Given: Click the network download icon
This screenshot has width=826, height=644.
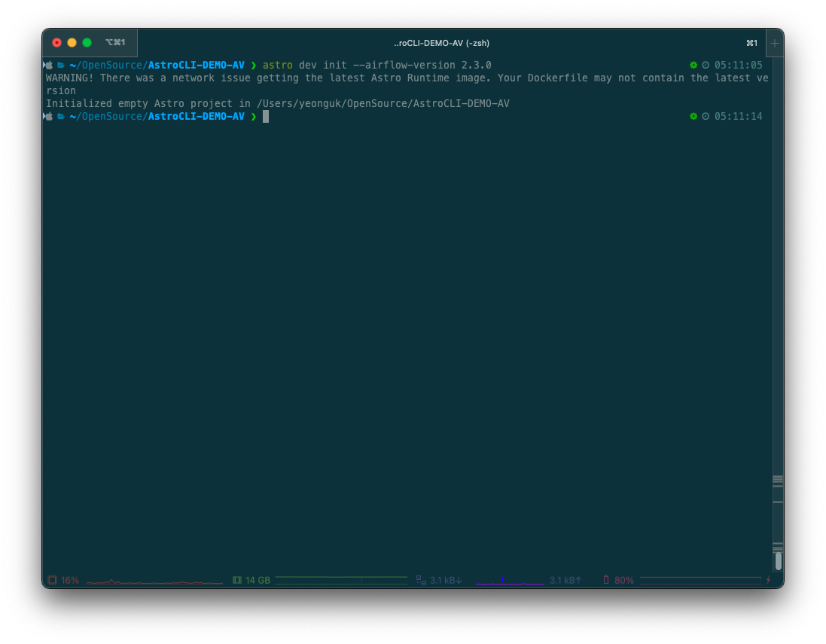Looking at the screenshot, I should click(422, 580).
